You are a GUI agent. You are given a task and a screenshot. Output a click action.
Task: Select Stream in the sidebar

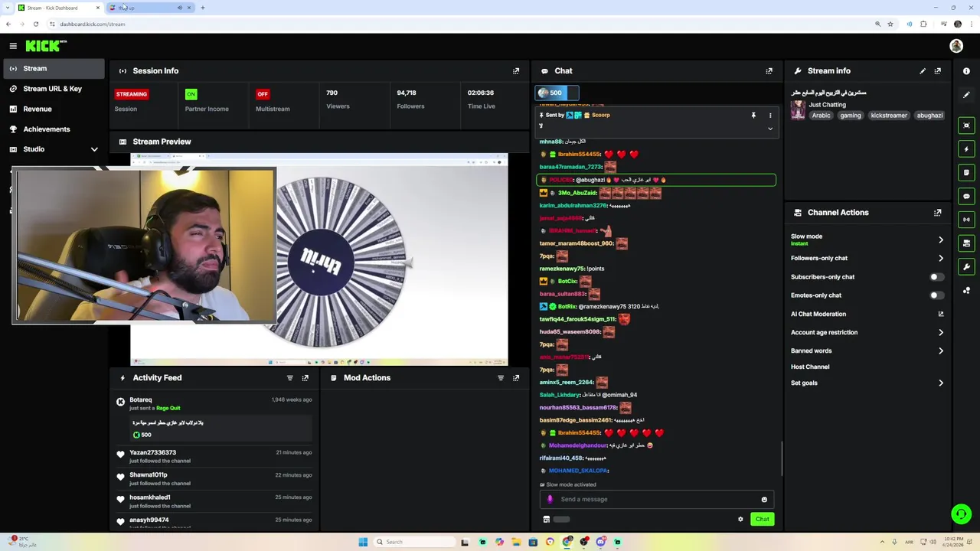tap(52, 69)
